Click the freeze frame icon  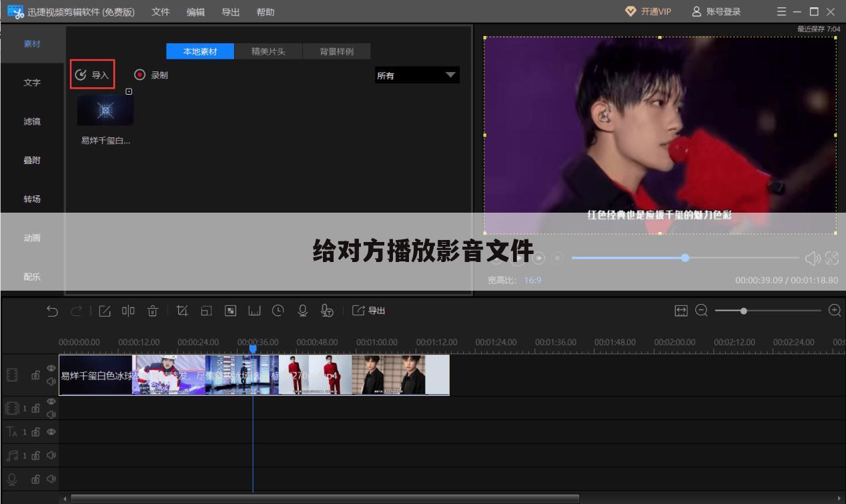(254, 311)
